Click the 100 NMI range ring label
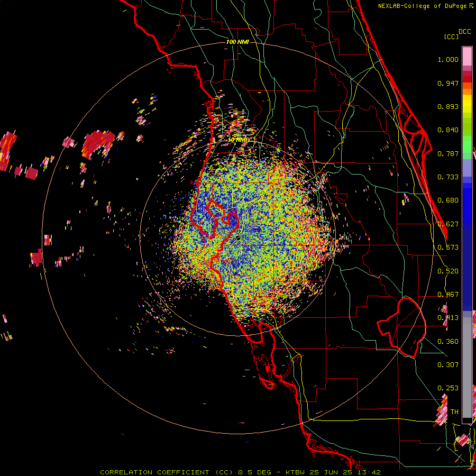Screen dimensions: 476x476 pyautogui.click(x=237, y=42)
